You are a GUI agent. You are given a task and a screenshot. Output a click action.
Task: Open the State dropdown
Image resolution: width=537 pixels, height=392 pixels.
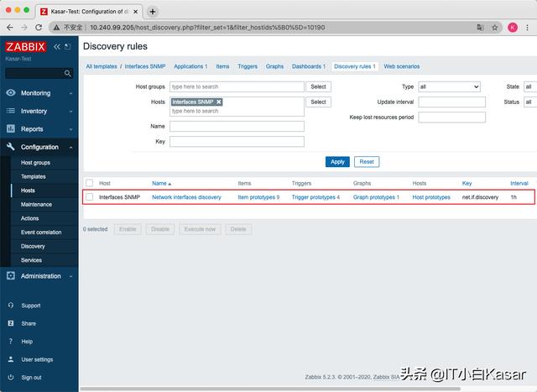530,86
